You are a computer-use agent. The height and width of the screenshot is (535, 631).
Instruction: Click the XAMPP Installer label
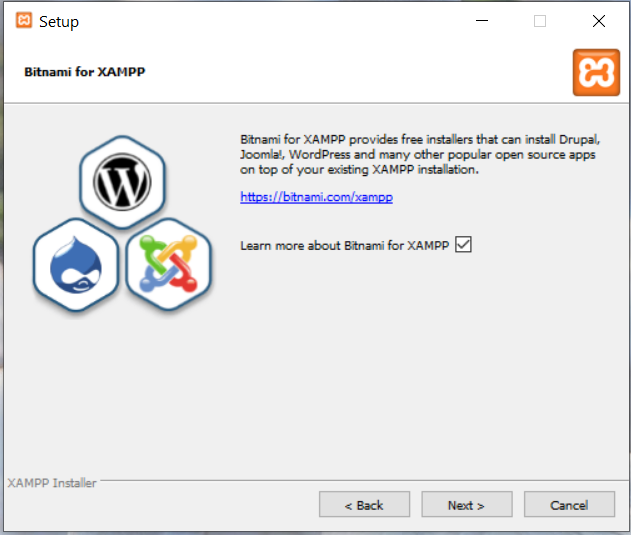click(x=52, y=483)
